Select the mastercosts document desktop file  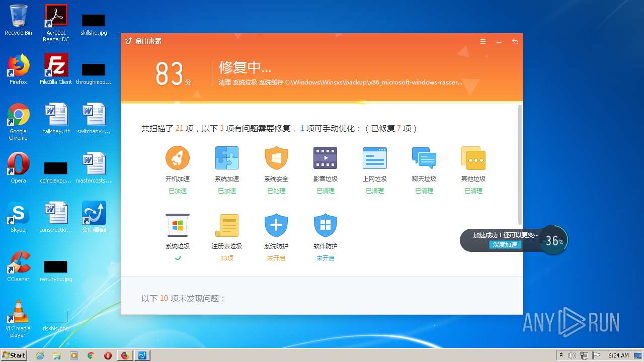(94, 168)
